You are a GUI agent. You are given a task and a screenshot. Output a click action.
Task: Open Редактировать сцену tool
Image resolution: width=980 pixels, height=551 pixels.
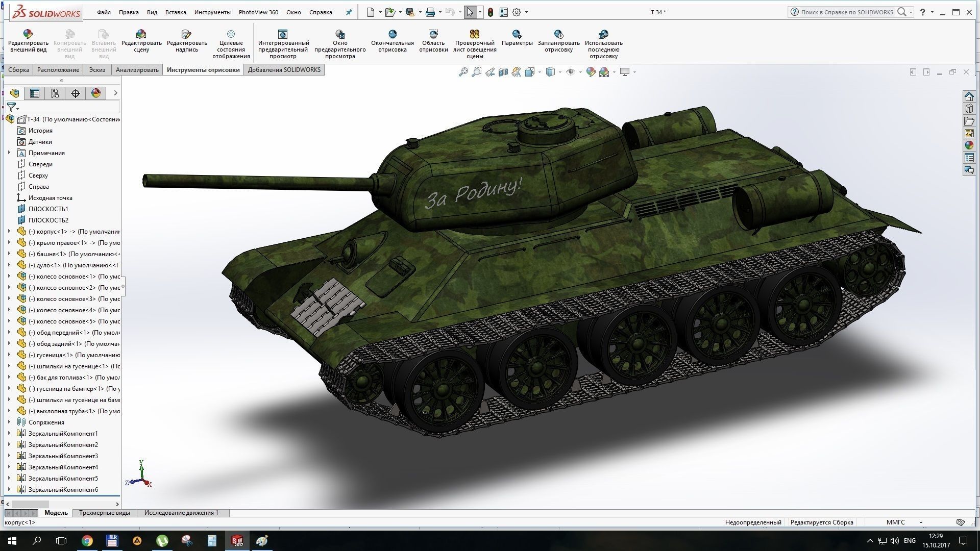pos(141,41)
